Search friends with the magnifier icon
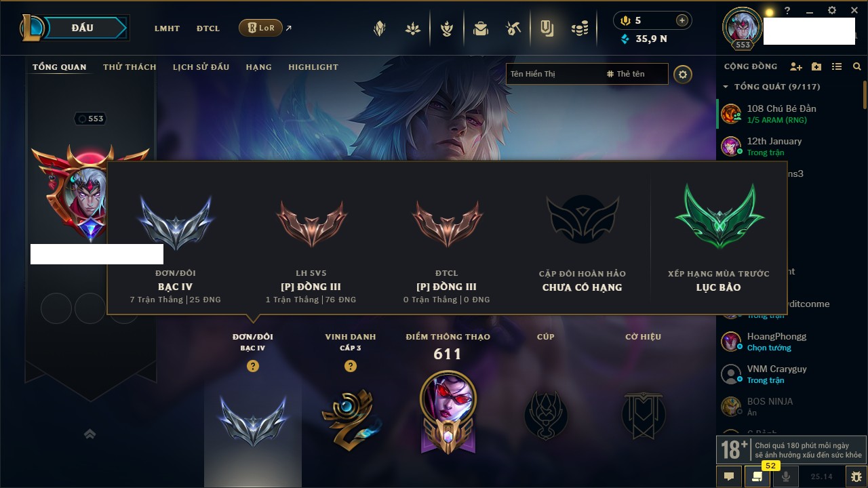 pos(857,66)
